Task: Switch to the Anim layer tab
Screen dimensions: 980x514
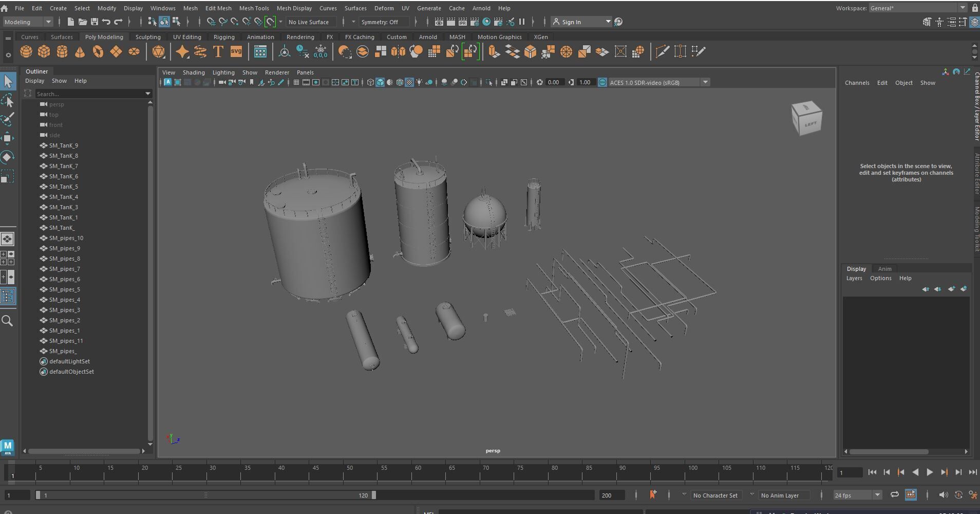Action: 884,269
